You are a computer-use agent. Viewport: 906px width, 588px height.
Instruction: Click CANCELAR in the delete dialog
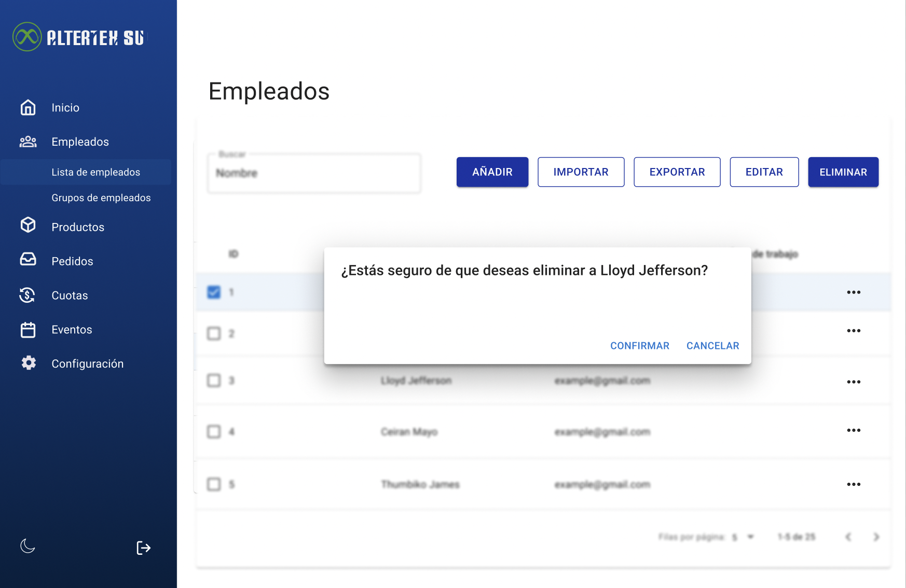[x=712, y=346]
